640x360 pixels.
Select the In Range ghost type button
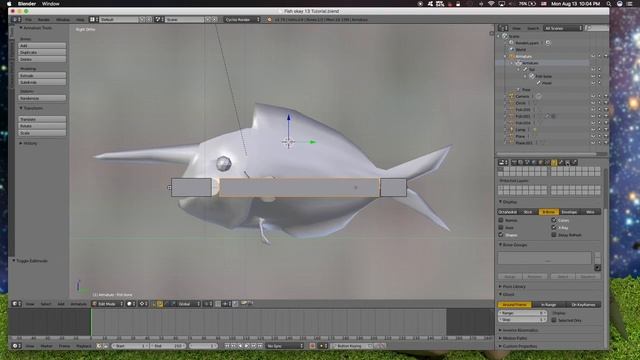[x=549, y=304]
